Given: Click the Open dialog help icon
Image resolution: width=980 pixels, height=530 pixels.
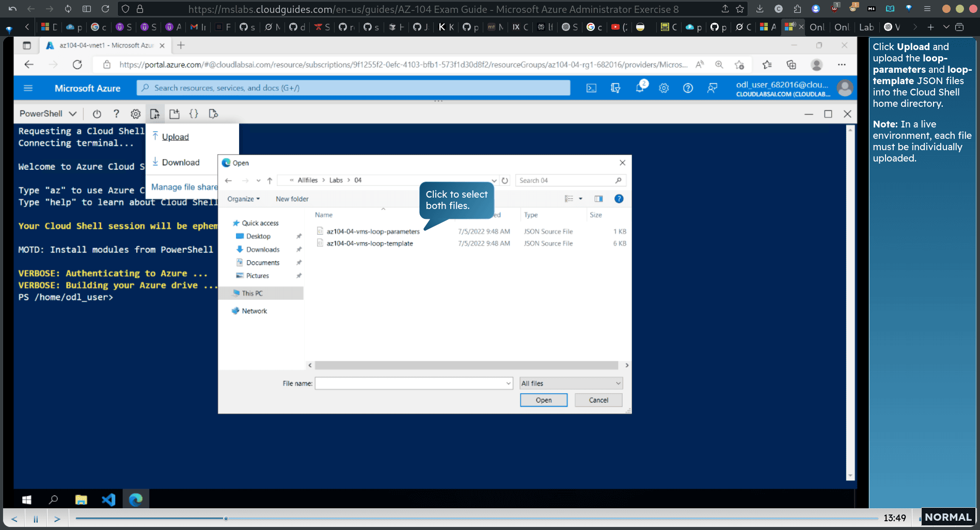Looking at the screenshot, I should pos(619,199).
